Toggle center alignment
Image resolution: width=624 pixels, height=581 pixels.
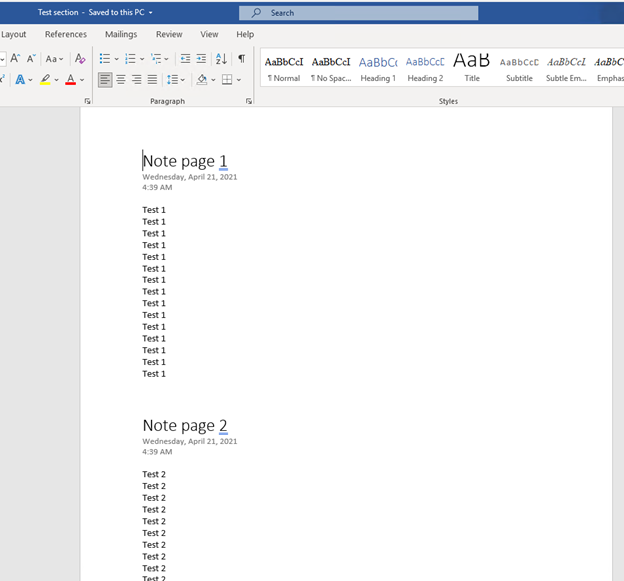click(x=121, y=80)
